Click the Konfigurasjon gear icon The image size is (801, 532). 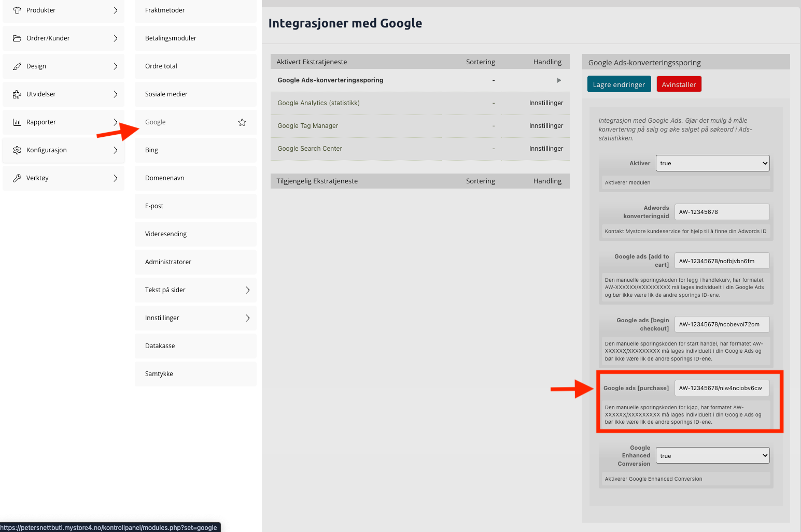click(17, 150)
